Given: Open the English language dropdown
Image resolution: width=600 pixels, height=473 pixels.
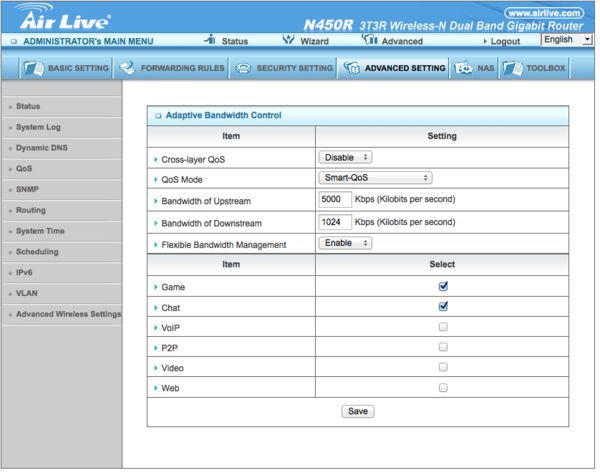Looking at the screenshot, I should click(567, 39).
